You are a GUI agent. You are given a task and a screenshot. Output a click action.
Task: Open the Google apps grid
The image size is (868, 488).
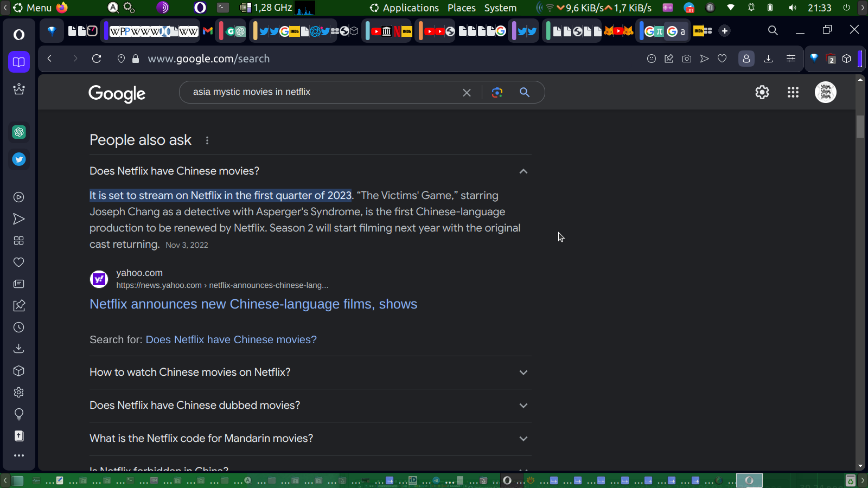click(793, 92)
